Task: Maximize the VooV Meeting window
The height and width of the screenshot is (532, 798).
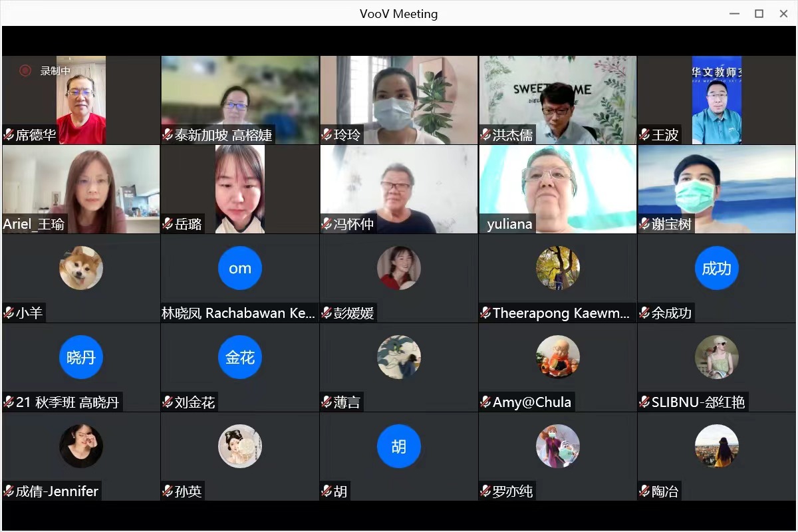Action: click(x=759, y=13)
